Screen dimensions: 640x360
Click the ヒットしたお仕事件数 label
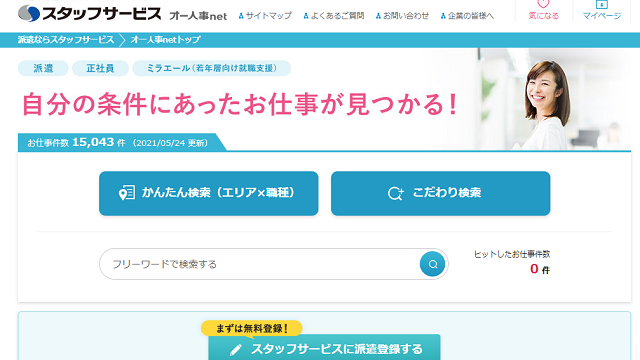pos(512,254)
